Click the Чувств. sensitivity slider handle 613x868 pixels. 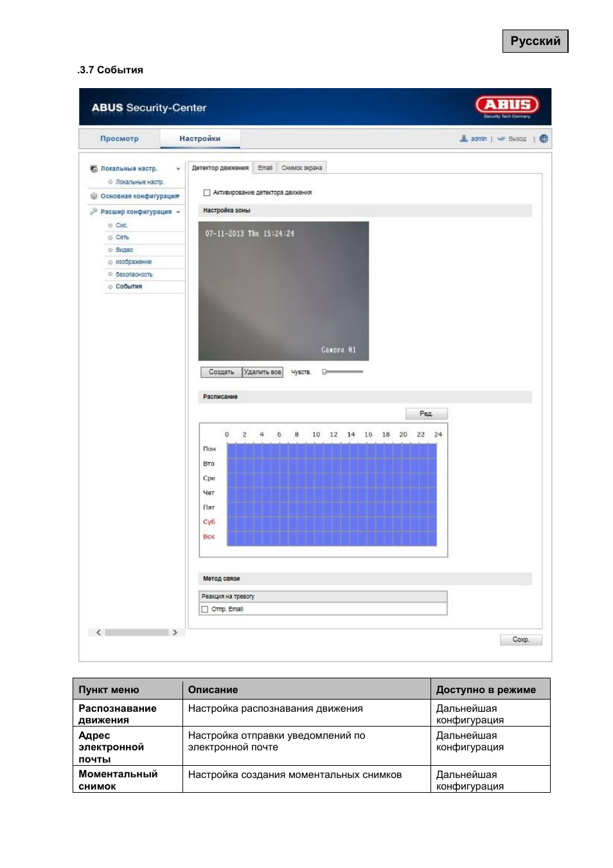tap(324, 372)
